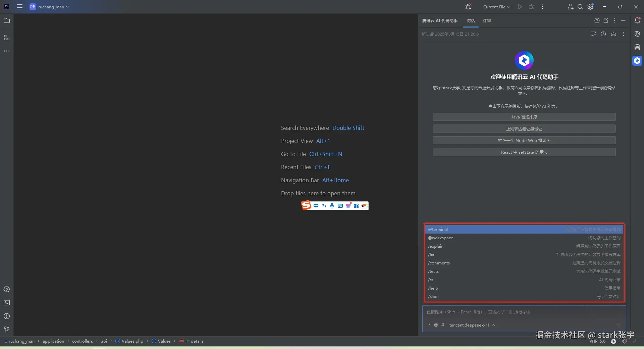Screen dimensions: 644x349
Task: Open the Current File run configuration dropdown
Action: [496, 7]
